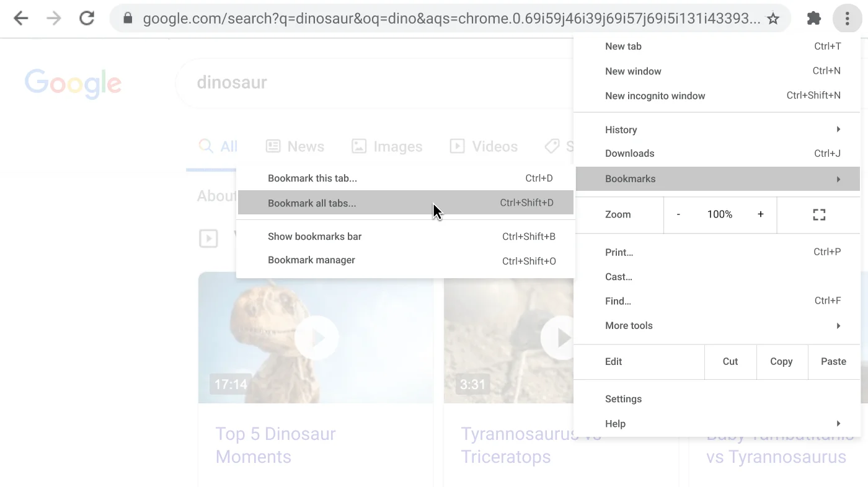The height and width of the screenshot is (487, 868).
Task: Click the Google logo
Action: tap(73, 83)
